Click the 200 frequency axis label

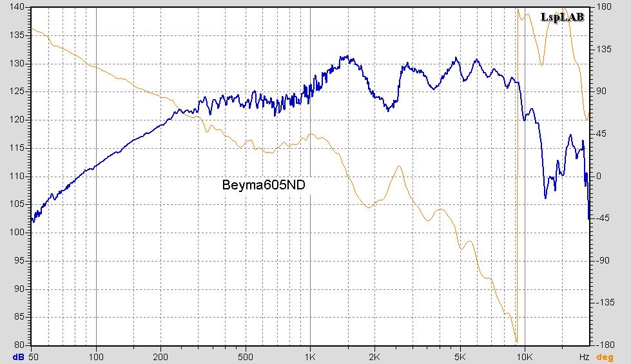pos(160,357)
